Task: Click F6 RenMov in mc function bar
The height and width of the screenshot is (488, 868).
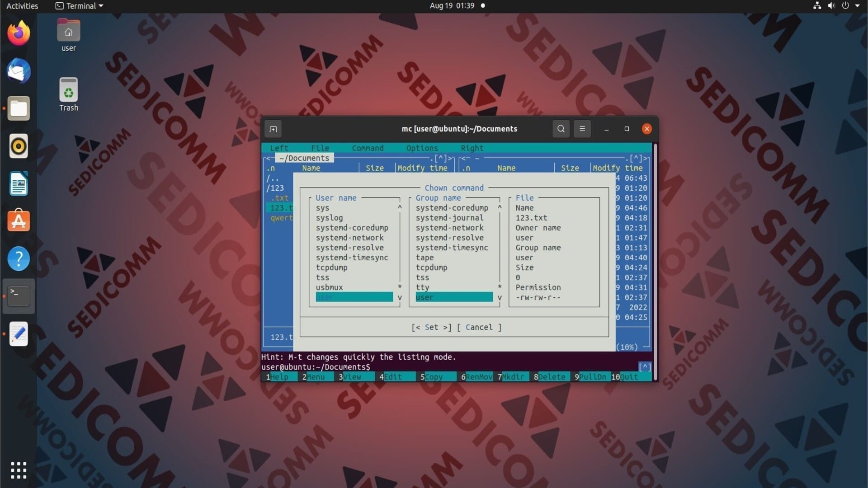Action: tap(476, 377)
